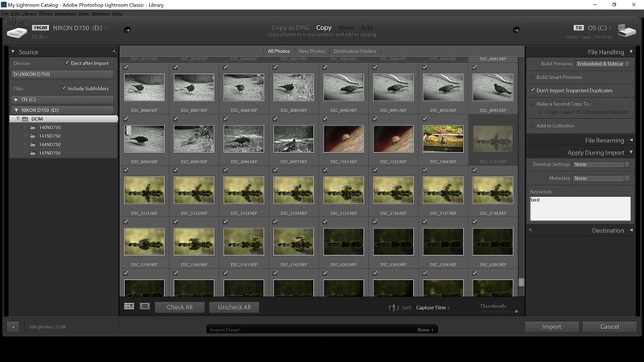The width and height of the screenshot is (644, 362).
Task: Click the plus icon beside Destination panel
Action: pyautogui.click(x=530, y=230)
